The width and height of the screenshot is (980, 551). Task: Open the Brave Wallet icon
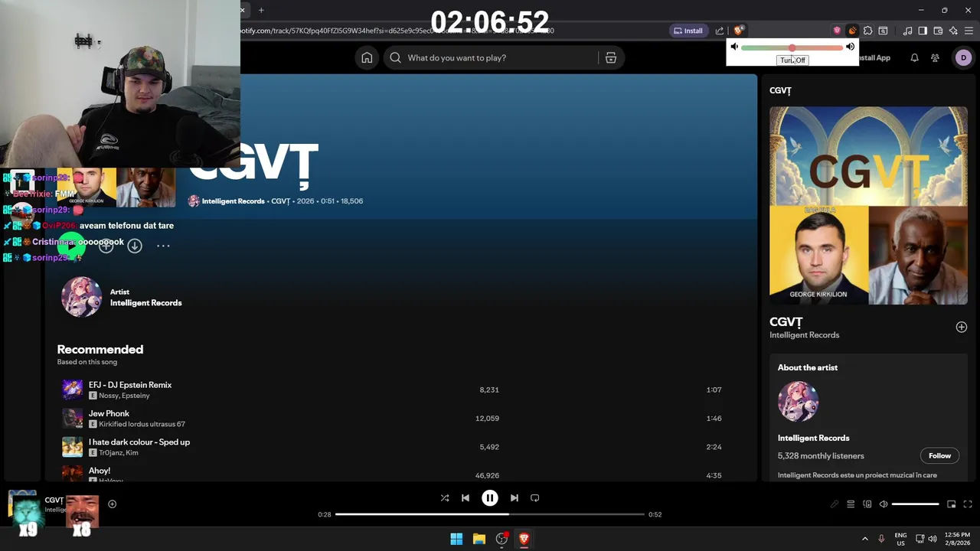938,31
